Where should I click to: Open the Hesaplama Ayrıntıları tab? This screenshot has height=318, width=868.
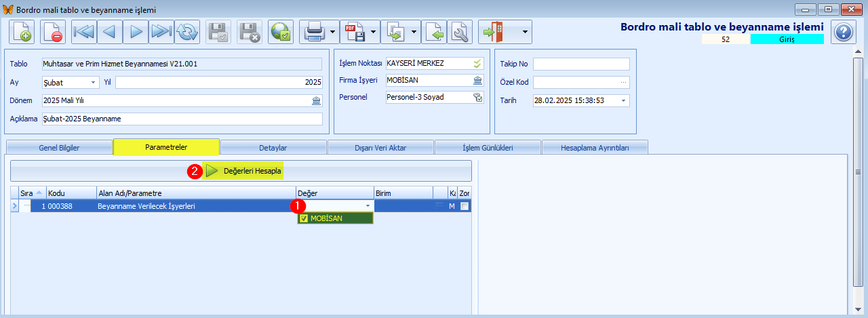[x=595, y=147]
